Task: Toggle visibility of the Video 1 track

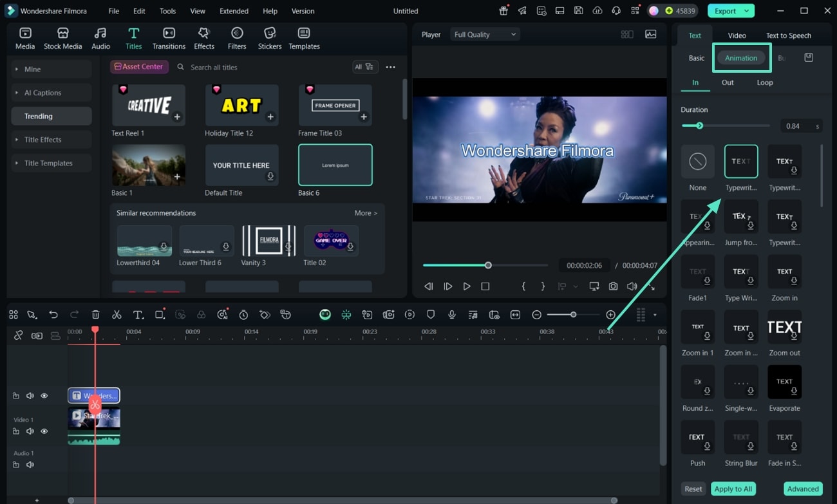Action: tap(44, 431)
